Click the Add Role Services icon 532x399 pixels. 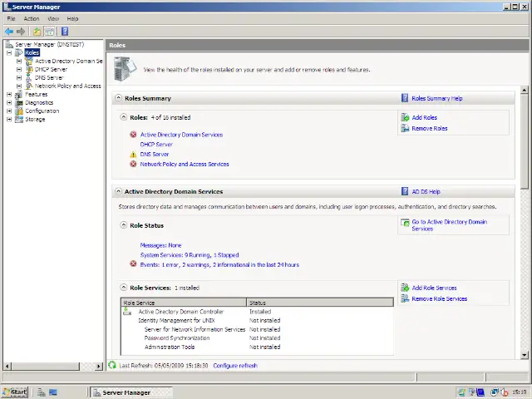405,288
